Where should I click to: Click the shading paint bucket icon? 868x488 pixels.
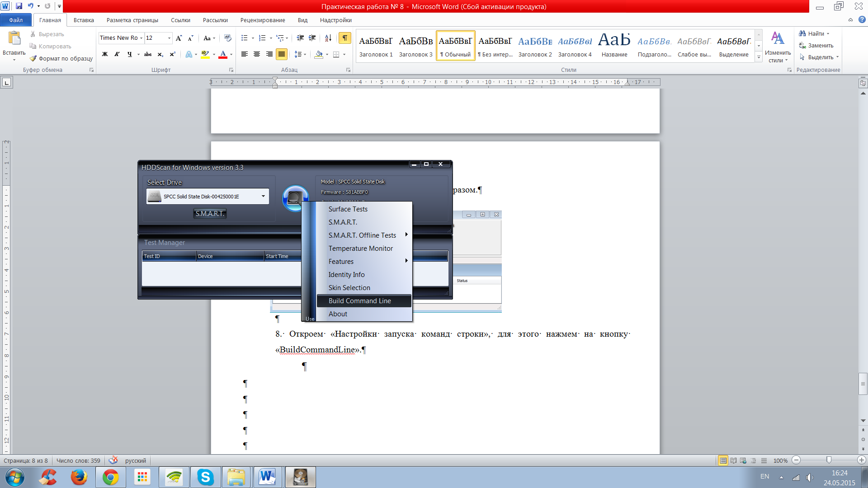(x=319, y=54)
